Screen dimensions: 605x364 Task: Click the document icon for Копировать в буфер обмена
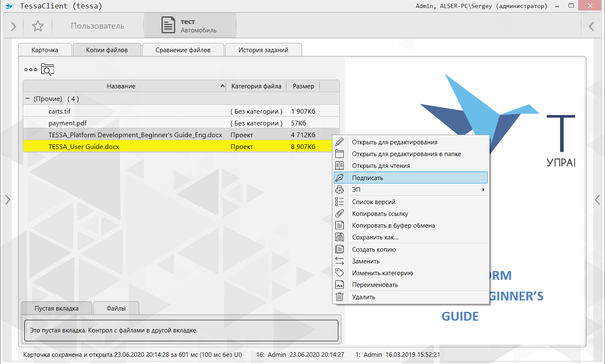(340, 225)
